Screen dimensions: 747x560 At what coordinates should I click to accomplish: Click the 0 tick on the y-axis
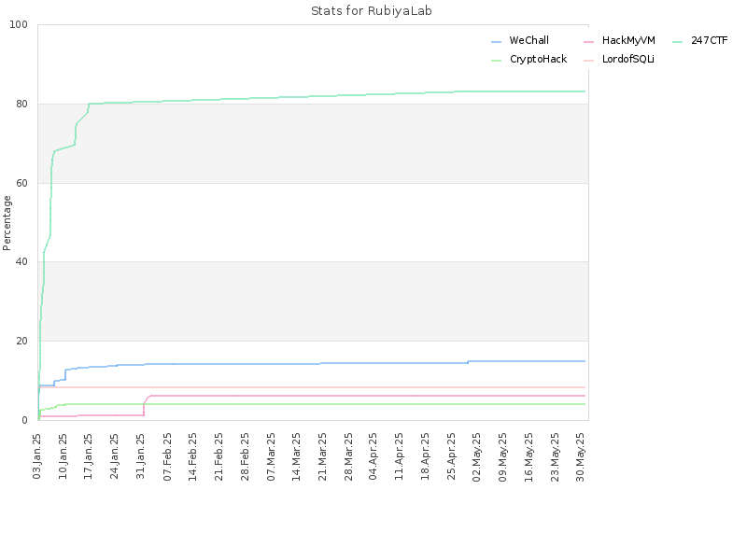[25, 420]
